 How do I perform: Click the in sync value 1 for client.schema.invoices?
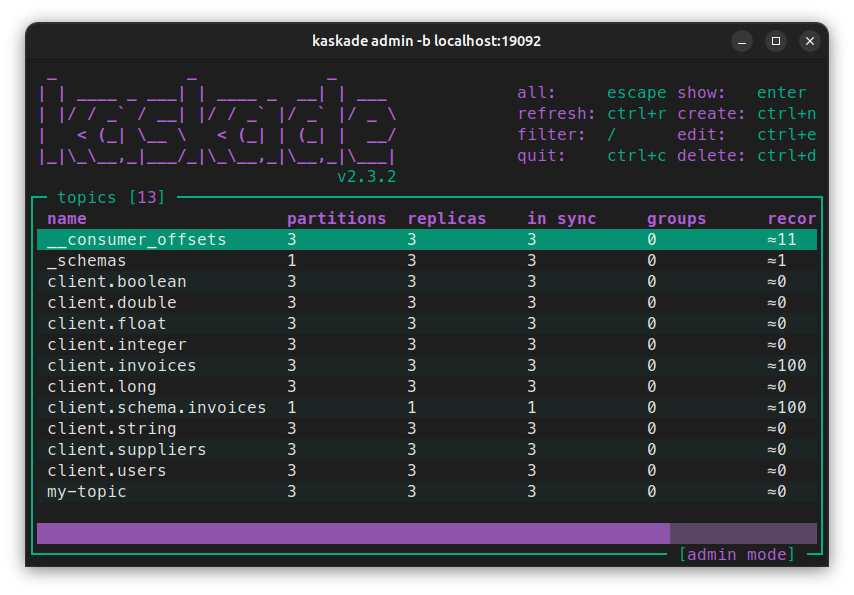[532, 408]
